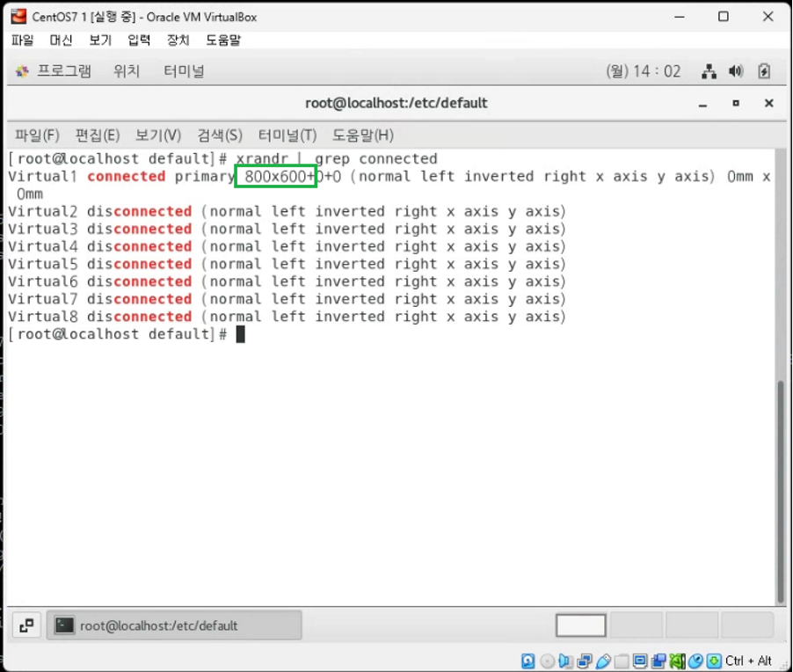This screenshot has width=793, height=672.
Task: Click the Virtual2 output name
Action: [42, 211]
